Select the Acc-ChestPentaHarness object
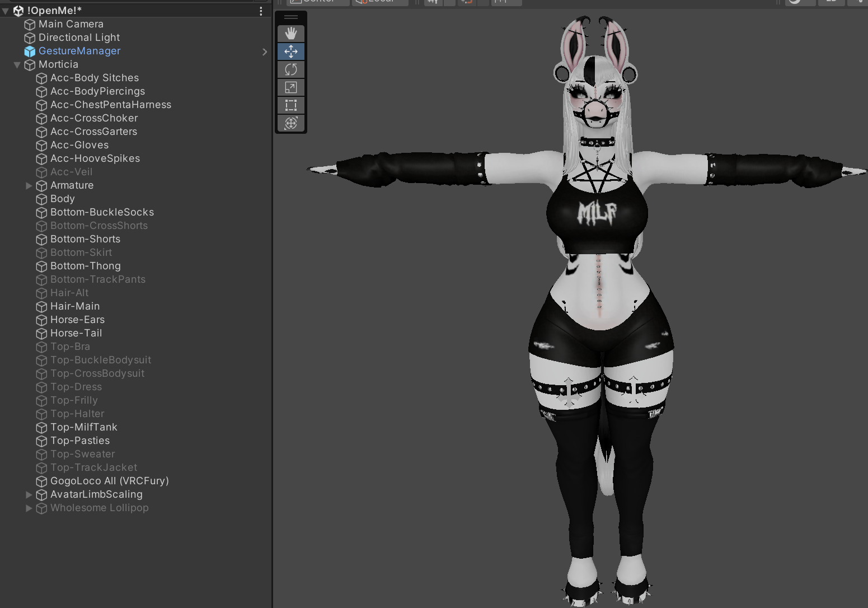Screen dimensions: 868x608 pyautogui.click(x=111, y=105)
